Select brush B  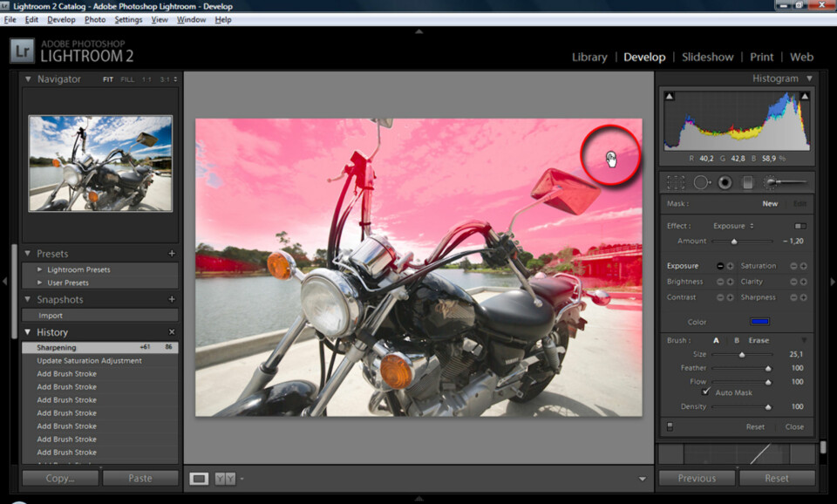pyautogui.click(x=737, y=341)
